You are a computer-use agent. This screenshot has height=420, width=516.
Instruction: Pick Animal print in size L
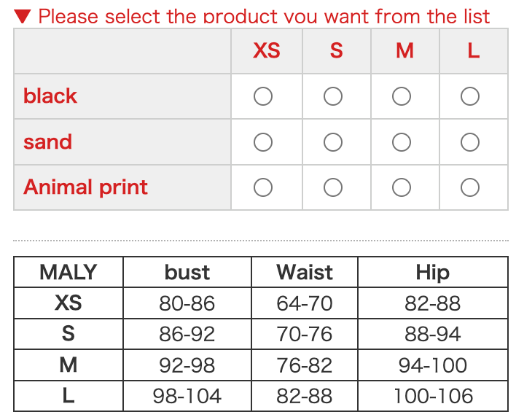click(470, 187)
